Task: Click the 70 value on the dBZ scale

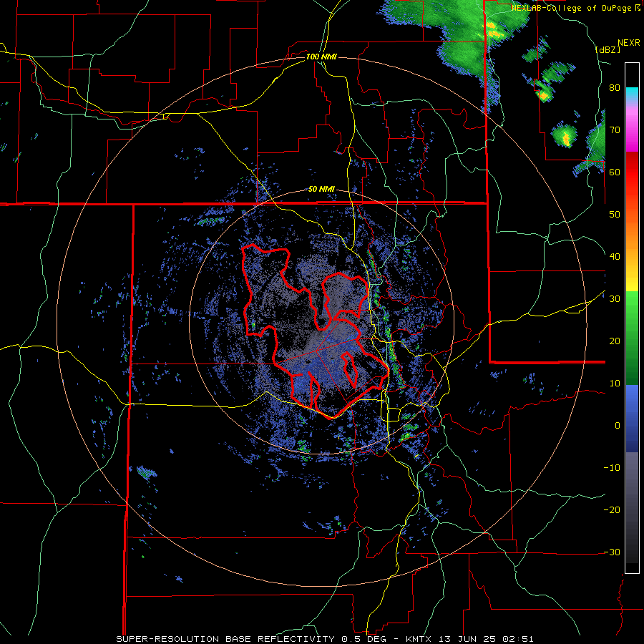Action: (615, 130)
